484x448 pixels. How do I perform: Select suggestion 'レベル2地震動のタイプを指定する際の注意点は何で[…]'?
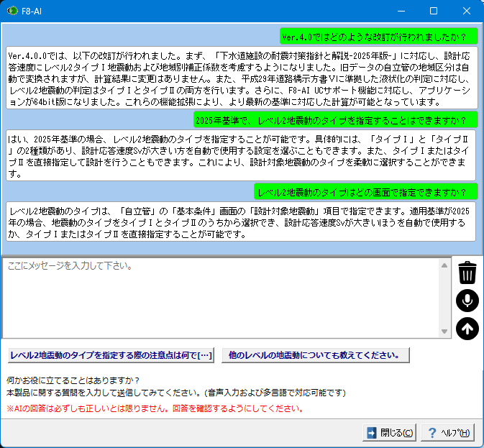pyautogui.click(x=111, y=355)
